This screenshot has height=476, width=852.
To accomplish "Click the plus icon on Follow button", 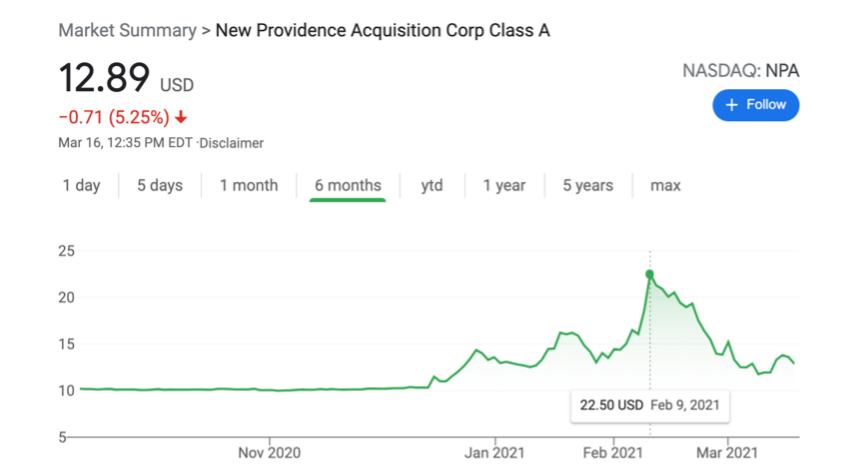I will click(731, 105).
